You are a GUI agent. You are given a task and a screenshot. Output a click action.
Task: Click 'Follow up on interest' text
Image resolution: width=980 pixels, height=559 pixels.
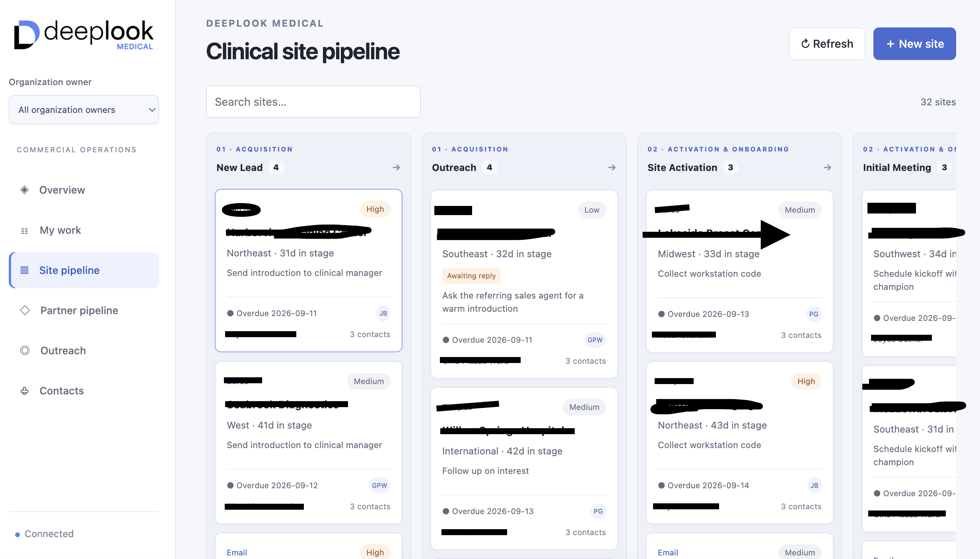(486, 471)
